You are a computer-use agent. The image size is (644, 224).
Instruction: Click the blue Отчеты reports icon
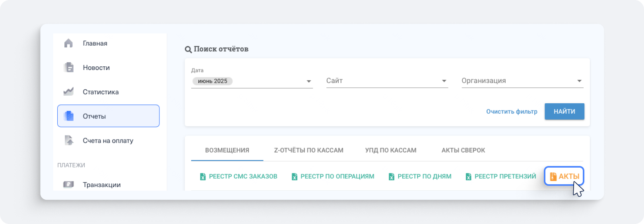(x=69, y=116)
